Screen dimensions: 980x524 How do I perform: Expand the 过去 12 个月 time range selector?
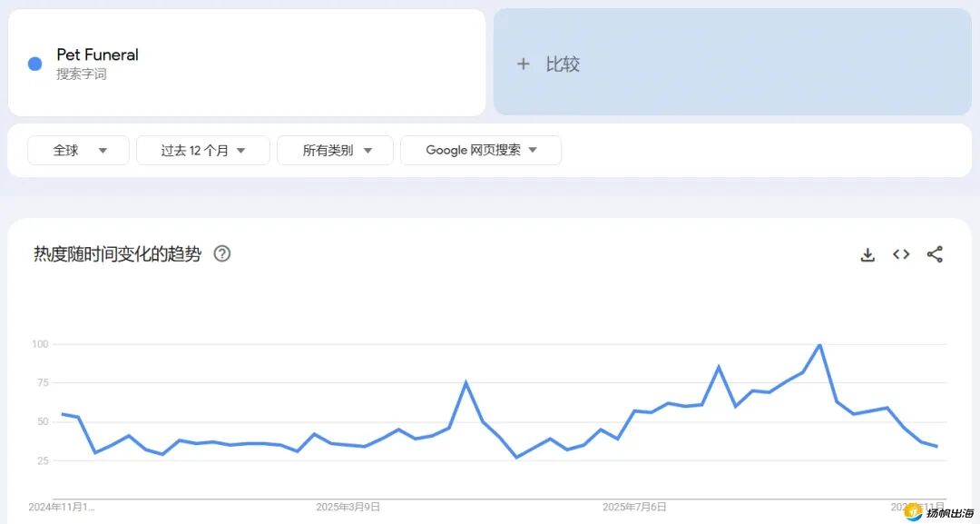(202, 150)
